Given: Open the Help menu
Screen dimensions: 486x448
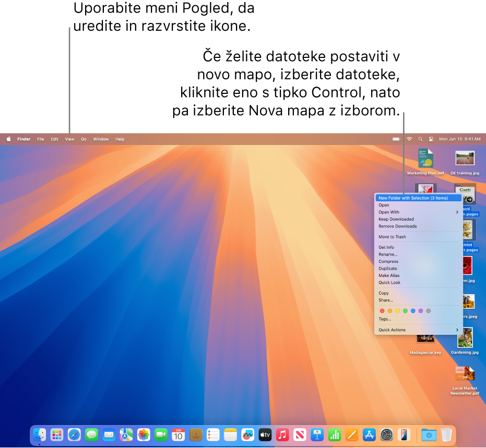Looking at the screenshot, I should (120, 139).
